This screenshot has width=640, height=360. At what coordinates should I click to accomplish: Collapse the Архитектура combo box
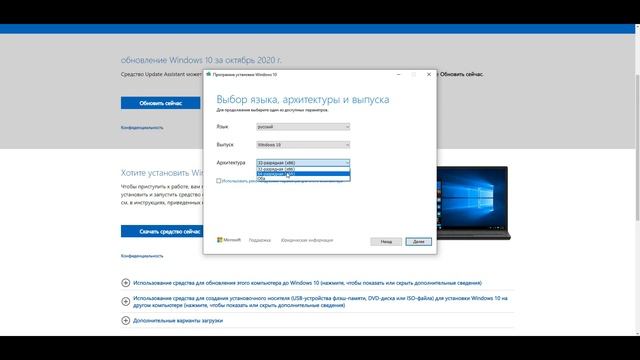pyautogui.click(x=303, y=163)
